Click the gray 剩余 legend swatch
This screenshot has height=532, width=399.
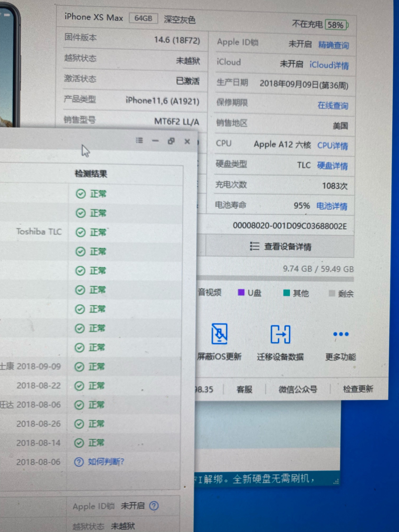pyautogui.click(x=332, y=293)
